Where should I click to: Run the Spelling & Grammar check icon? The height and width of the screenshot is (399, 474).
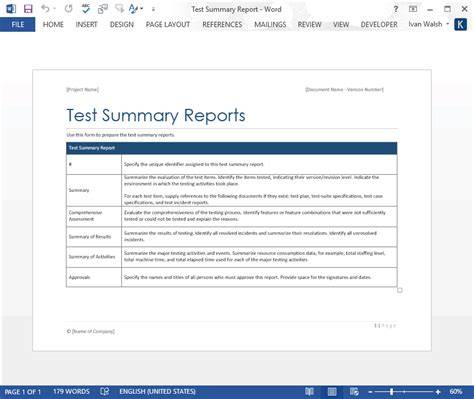click(x=86, y=9)
